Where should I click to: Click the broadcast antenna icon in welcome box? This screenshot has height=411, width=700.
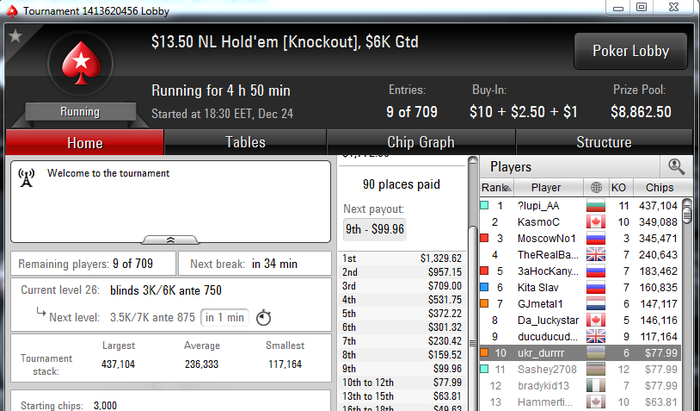pyautogui.click(x=26, y=178)
